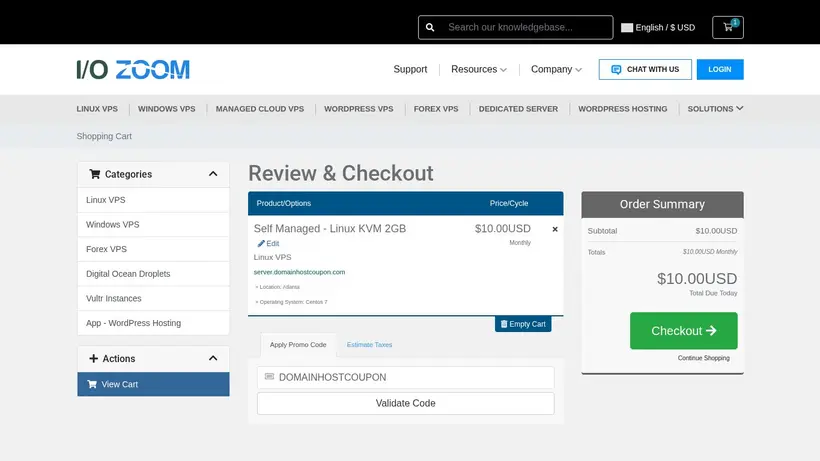Click Continue Shopping link
Image resolution: width=820 pixels, height=461 pixels.
click(x=703, y=358)
